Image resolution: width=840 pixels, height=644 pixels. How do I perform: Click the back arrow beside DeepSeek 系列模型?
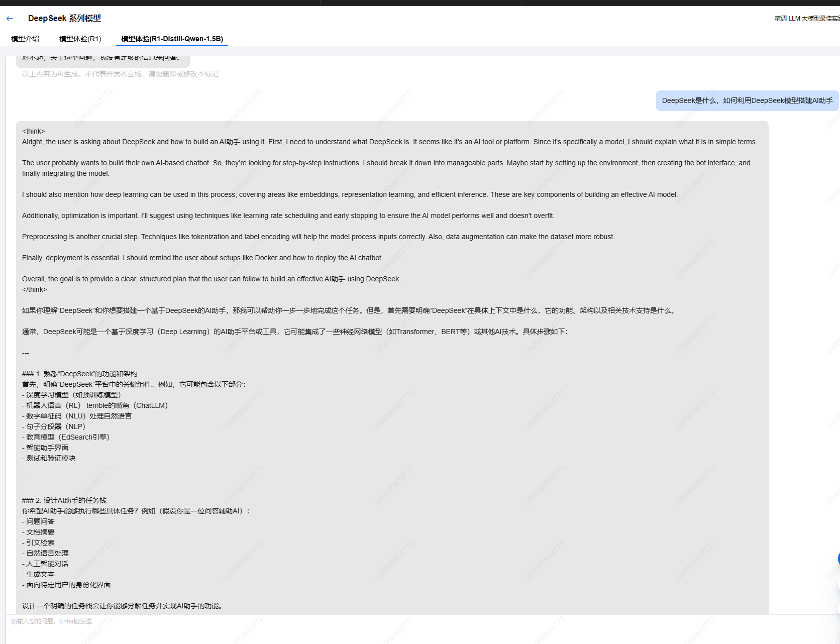10,19
